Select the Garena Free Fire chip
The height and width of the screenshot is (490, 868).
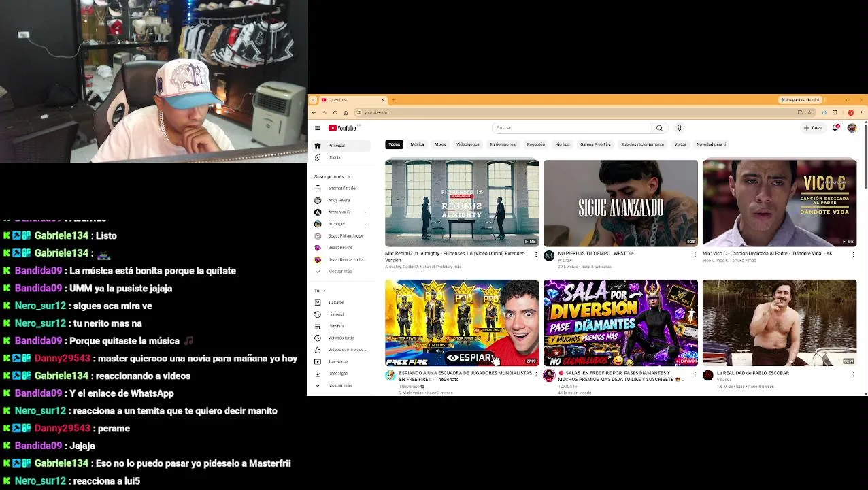(x=595, y=144)
